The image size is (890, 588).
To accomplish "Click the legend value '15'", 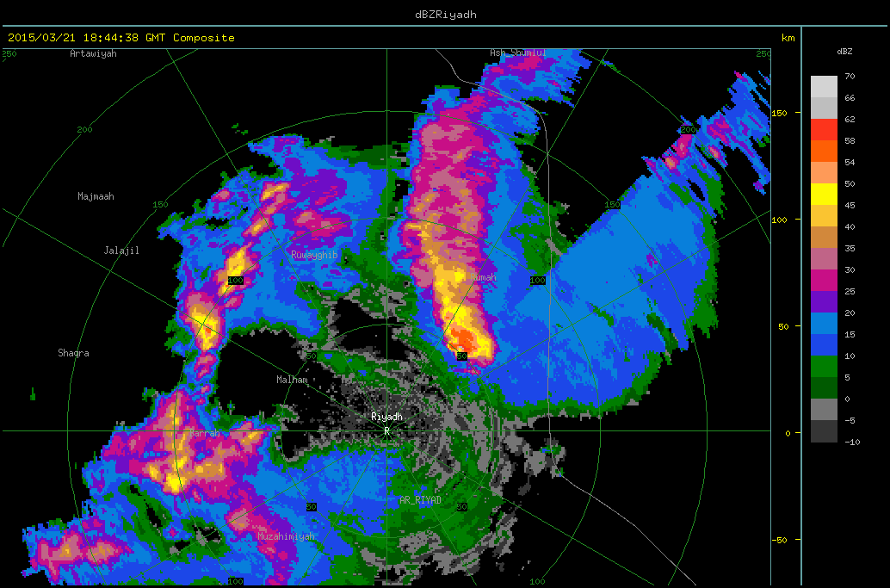I will click(x=850, y=335).
